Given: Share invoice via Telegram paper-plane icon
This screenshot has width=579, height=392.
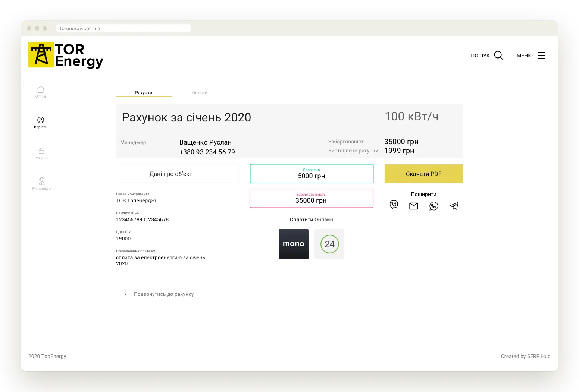Looking at the screenshot, I should coord(454,206).
